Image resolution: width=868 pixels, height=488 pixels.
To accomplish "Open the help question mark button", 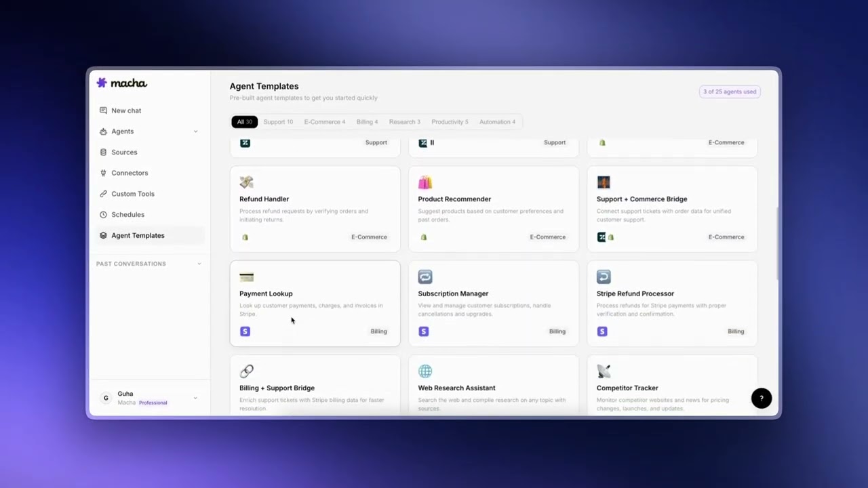I will [x=762, y=399].
